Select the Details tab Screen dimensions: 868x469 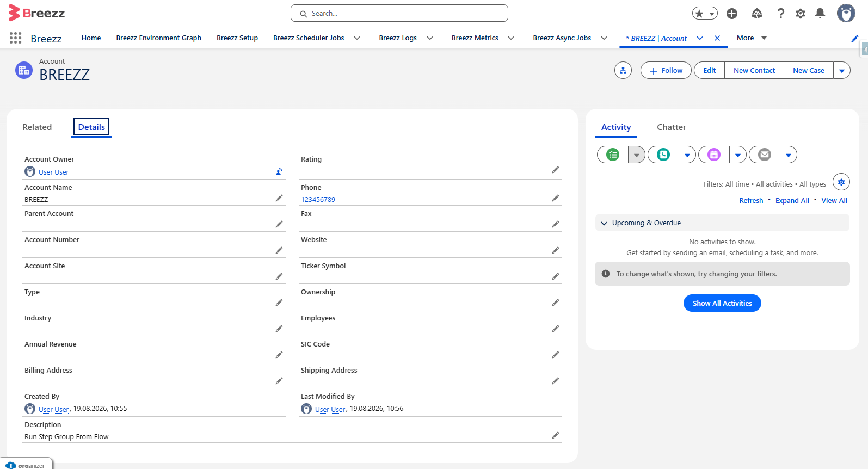pos(91,127)
